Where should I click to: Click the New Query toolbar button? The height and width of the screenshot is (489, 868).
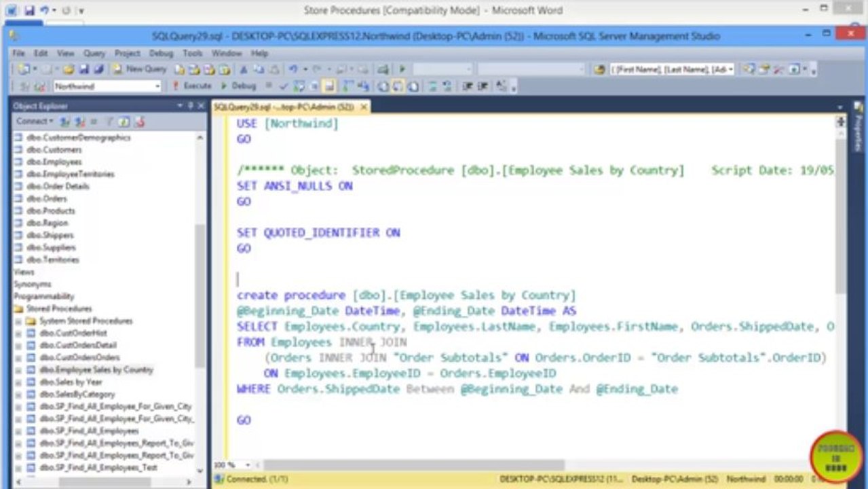140,69
